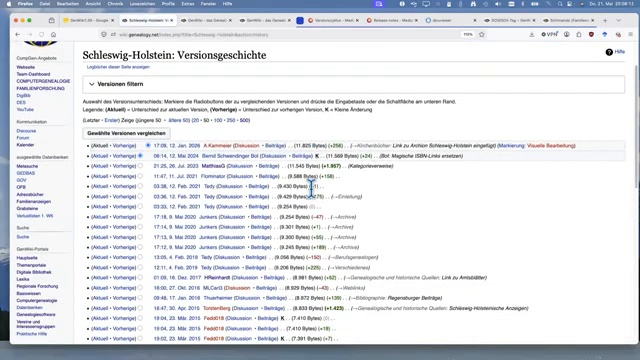
Task: Open the browser home page icon
Action: tap(53, 35)
